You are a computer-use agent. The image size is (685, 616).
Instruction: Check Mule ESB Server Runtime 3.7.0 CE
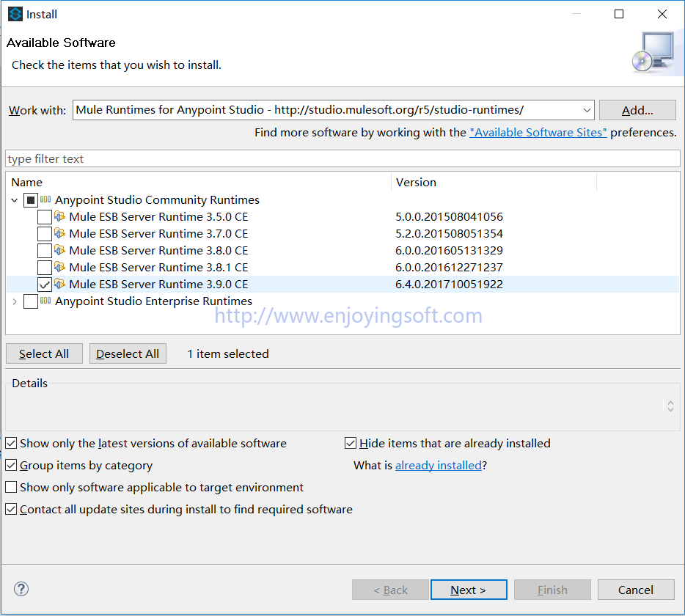(x=45, y=234)
